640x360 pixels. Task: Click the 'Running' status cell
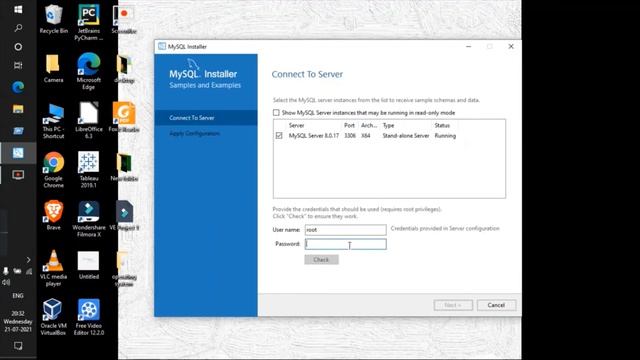click(445, 136)
